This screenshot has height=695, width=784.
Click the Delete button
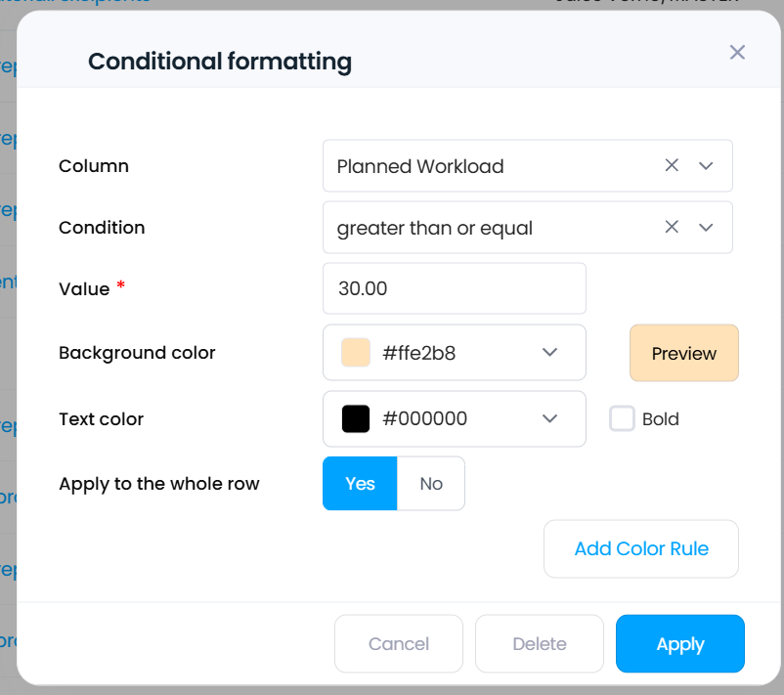click(540, 643)
